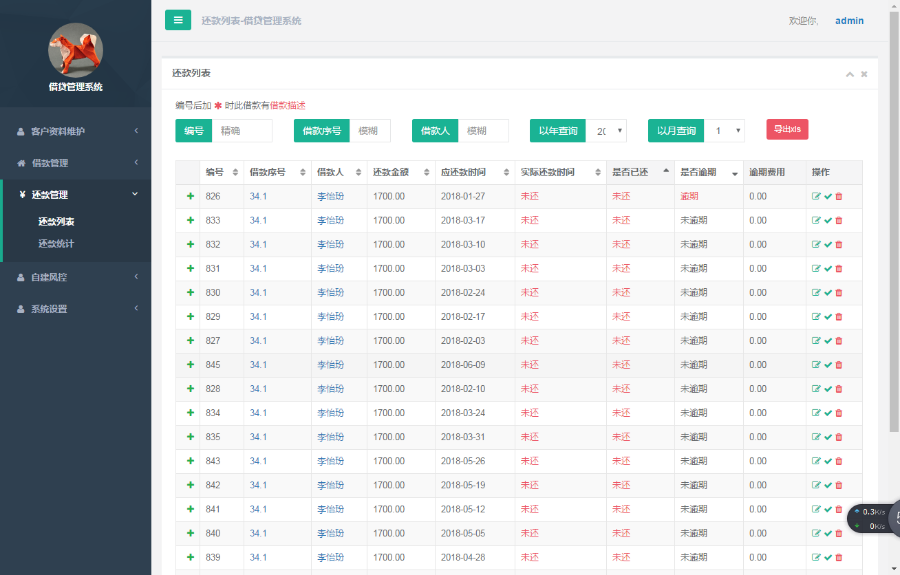Edit repayment record 826

tap(816, 196)
